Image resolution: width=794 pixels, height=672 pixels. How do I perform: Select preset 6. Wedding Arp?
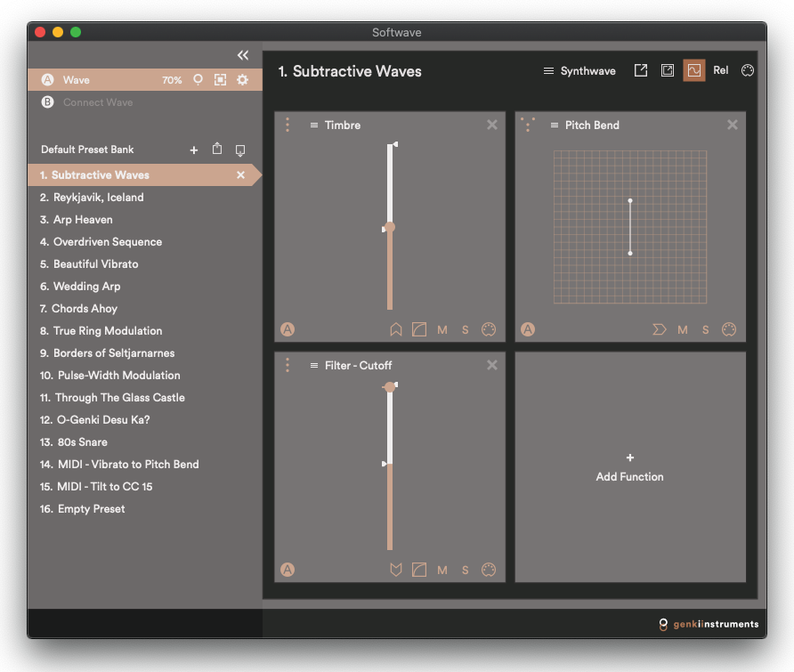pos(145,287)
